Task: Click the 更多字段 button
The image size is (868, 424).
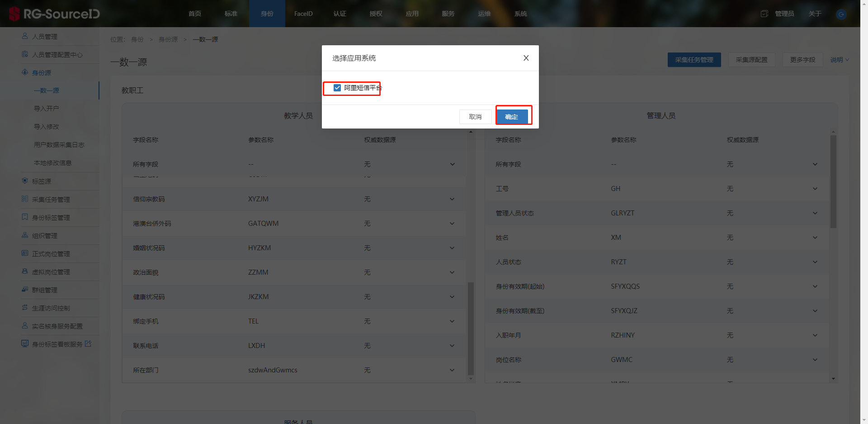Action: pyautogui.click(x=802, y=60)
